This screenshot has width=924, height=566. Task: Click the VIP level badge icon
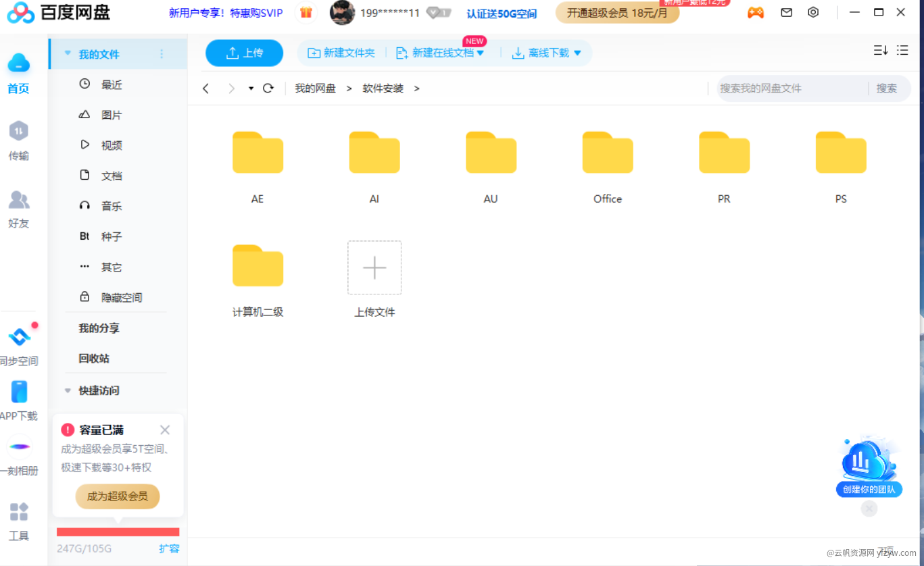pos(439,12)
